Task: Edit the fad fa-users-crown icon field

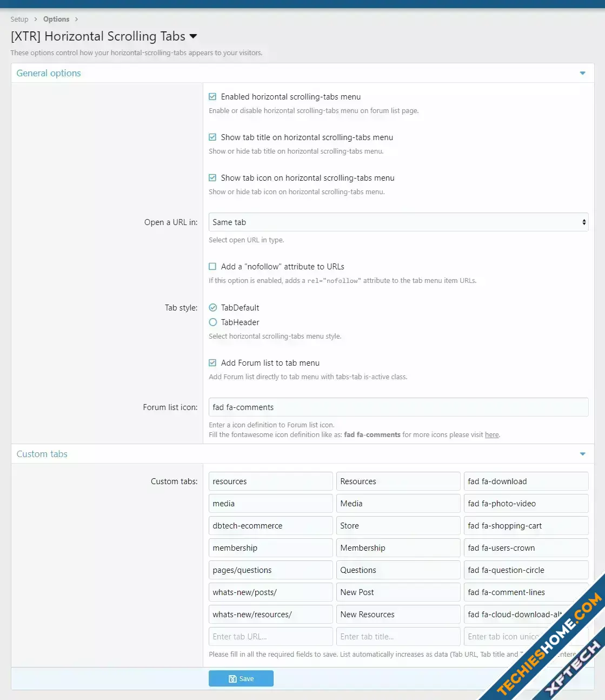Action: [526, 548]
